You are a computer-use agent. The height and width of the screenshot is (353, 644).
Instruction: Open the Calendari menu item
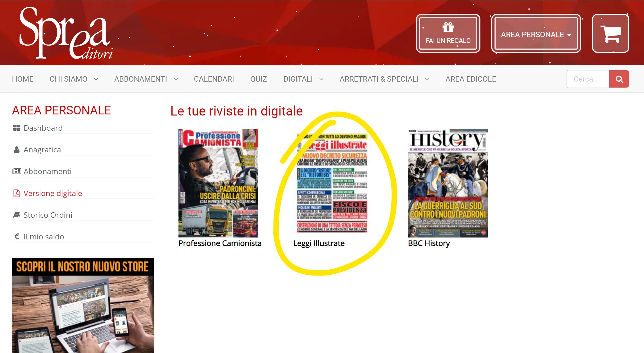[x=214, y=79]
